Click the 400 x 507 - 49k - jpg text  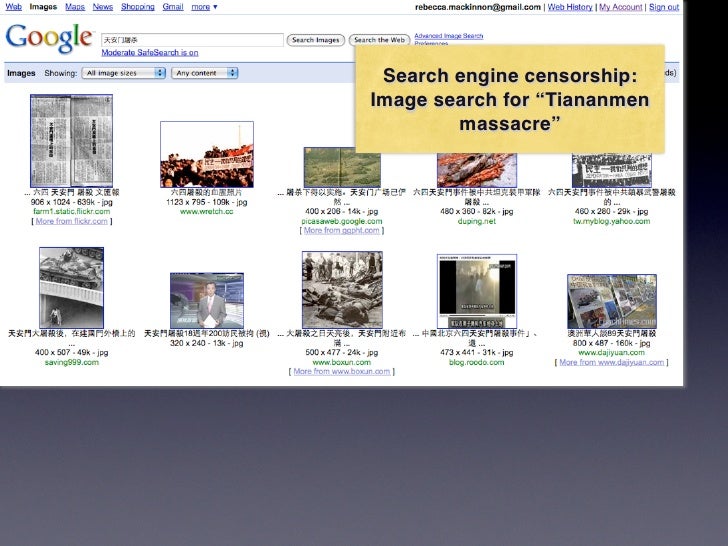(72, 352)
